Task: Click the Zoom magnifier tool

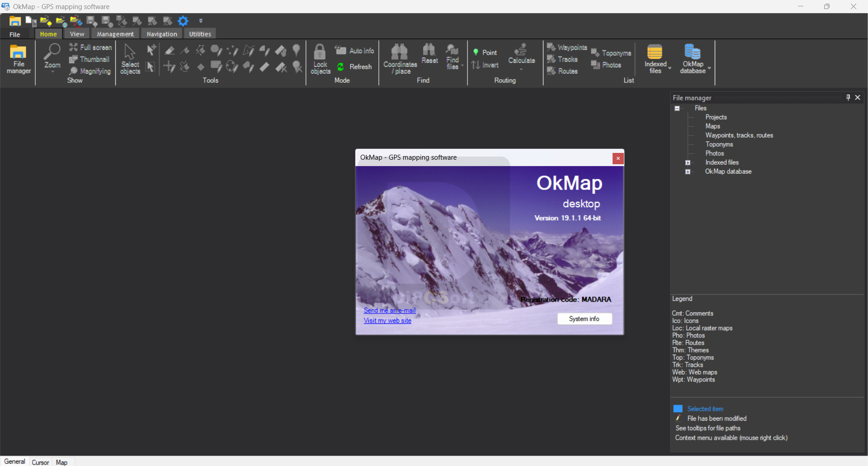Action: (x=52, y=57)
